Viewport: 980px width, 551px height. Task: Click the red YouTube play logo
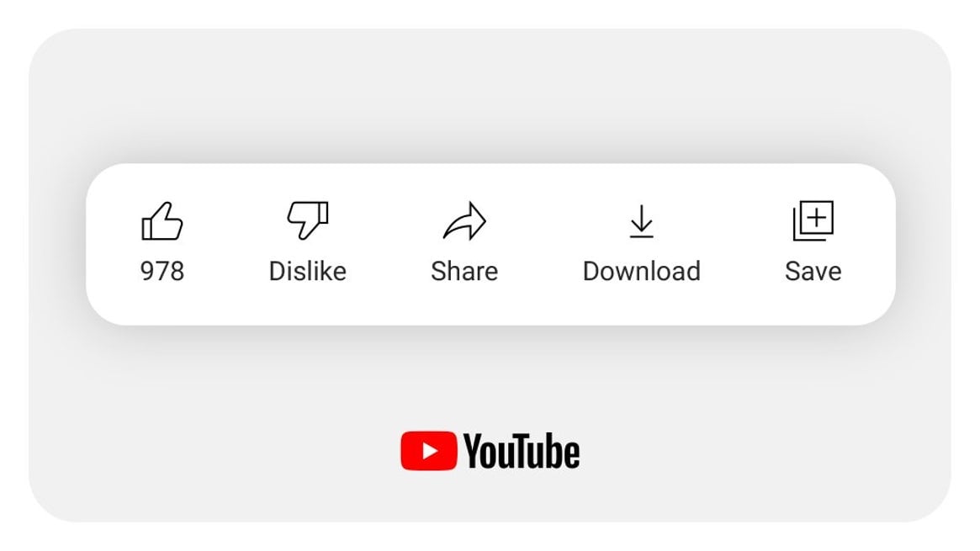pos(429,450)
